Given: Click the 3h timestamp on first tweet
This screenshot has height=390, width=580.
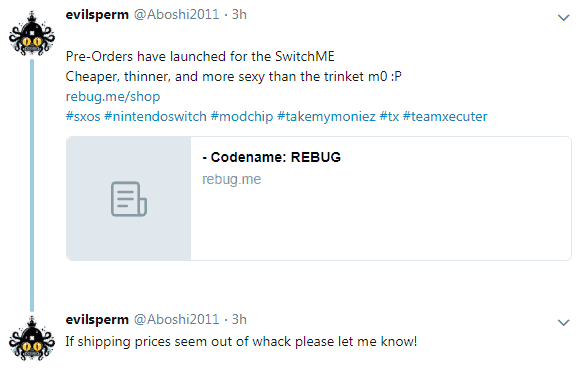Looking at the screenshot, I should coord(239,14).
